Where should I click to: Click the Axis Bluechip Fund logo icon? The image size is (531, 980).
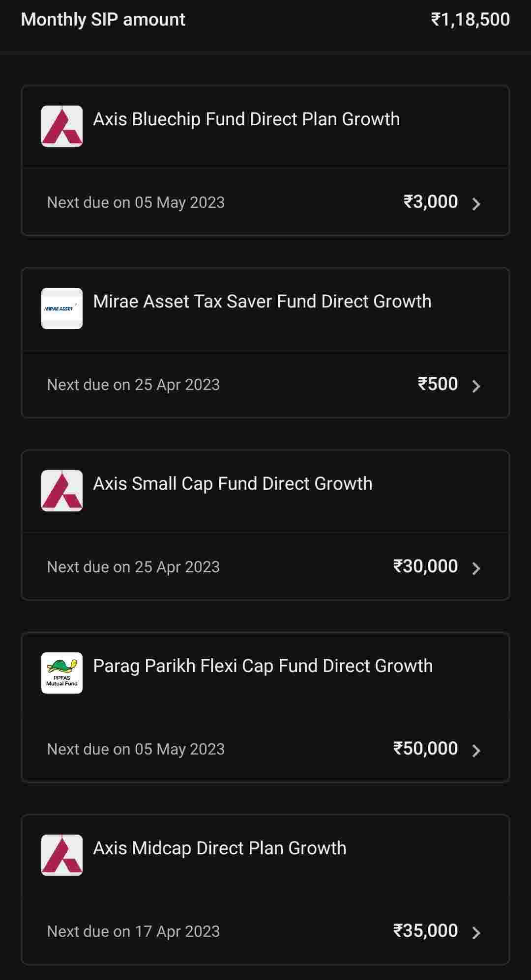click(62, 126)
